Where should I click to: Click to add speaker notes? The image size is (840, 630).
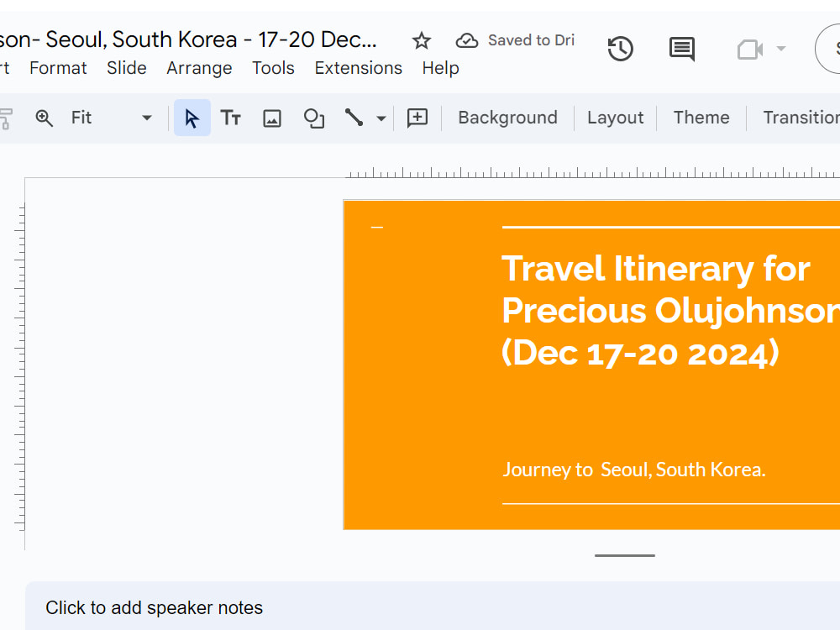155,608
